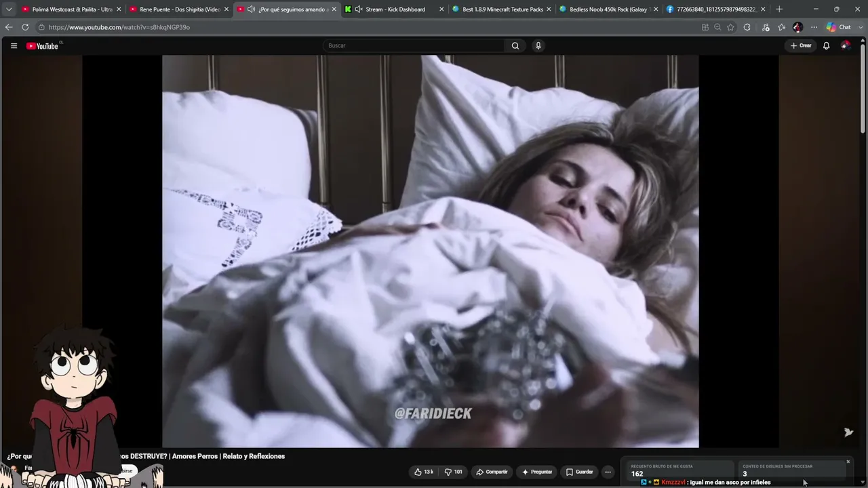The width and height of the screenshot is (868, 488).
Task: Open the browser profile picture
Action: pos(797,27)
